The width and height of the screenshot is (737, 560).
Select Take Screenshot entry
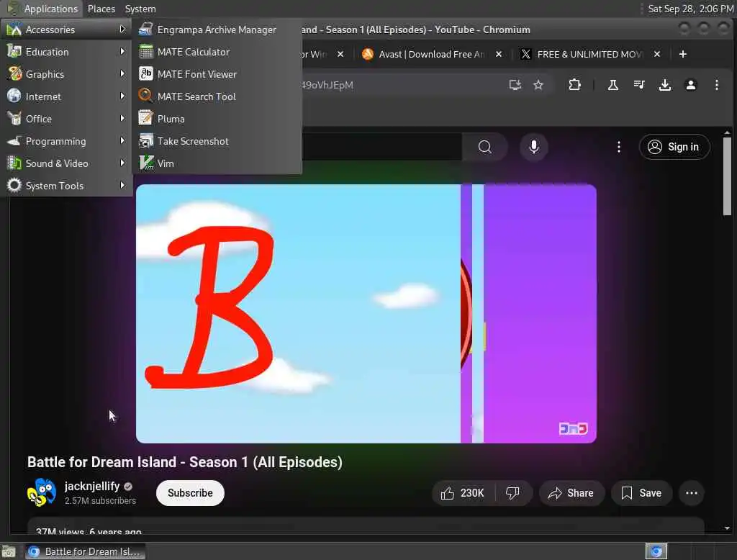pyautogui.click(x=217, y=141)
